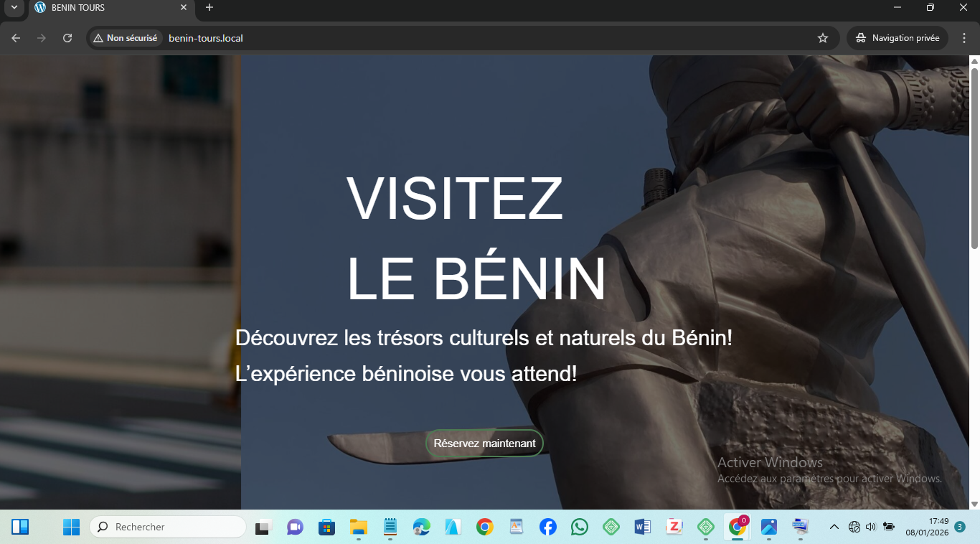Open Task View from the taskbar
This screenshot has width=980, height=544.
264,527
